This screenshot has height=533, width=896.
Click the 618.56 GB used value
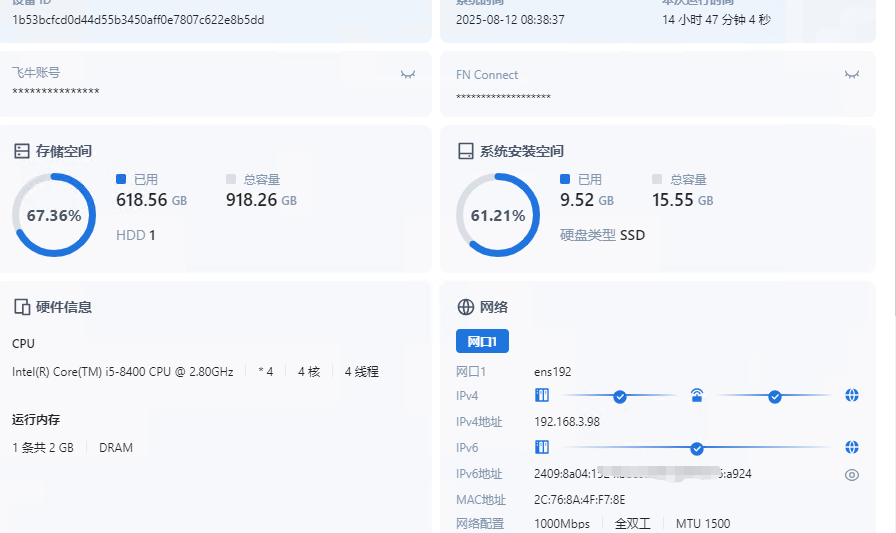coord(151,200)
